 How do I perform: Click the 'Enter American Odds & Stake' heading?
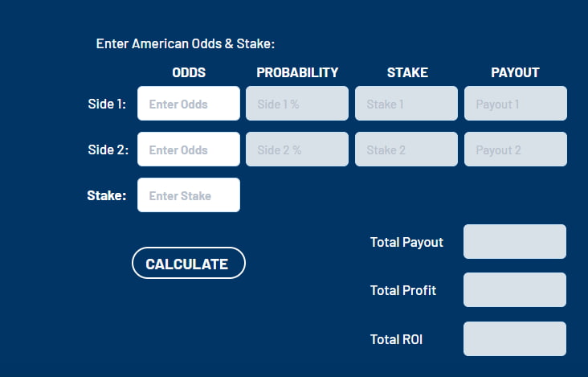tap(186, 43)
